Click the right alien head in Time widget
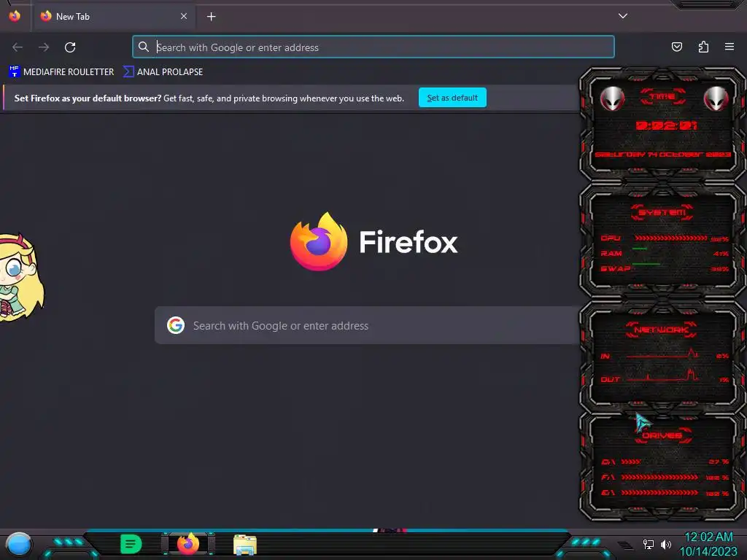 tap(716, 99)
